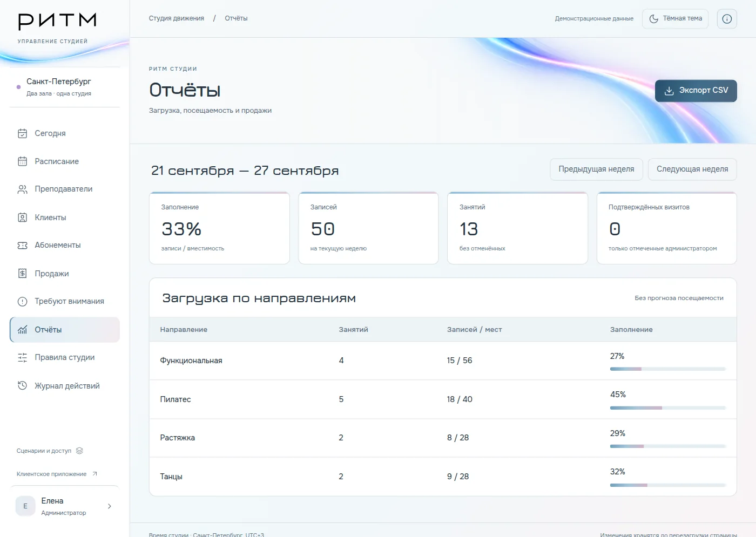Click the Преподаватели people icon
The width and height of the screenshot is (756, 537).
pyautogui.click(x=22, y=189)
